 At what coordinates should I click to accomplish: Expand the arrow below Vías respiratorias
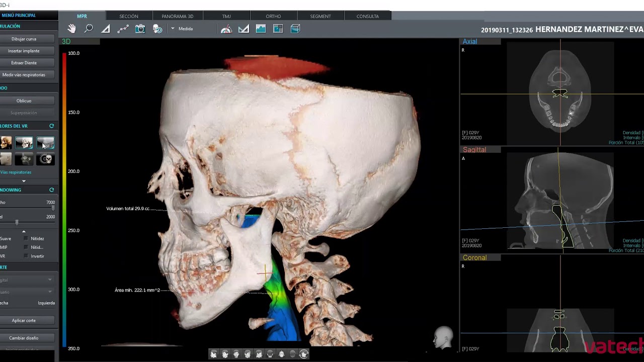pos(24,181)
